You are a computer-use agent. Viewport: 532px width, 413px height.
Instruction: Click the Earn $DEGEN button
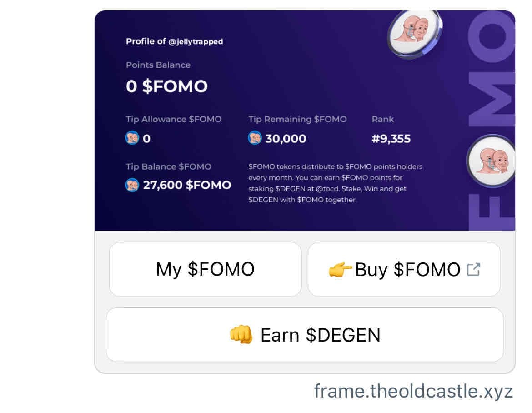[305, 335]
